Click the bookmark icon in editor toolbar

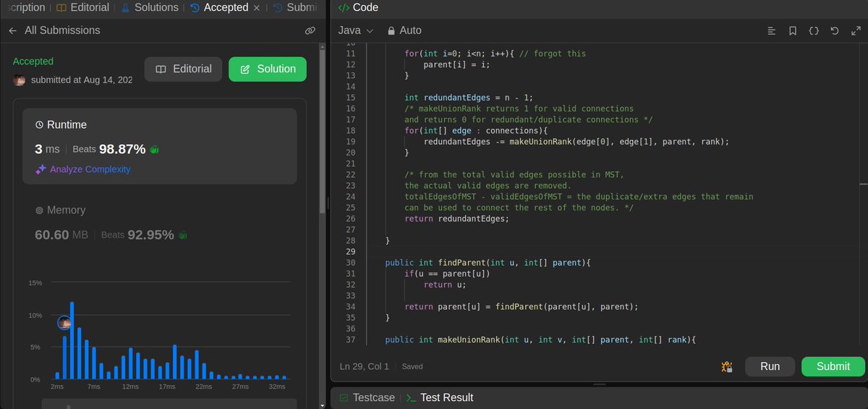pyautogui.click(x=793, y=30)
